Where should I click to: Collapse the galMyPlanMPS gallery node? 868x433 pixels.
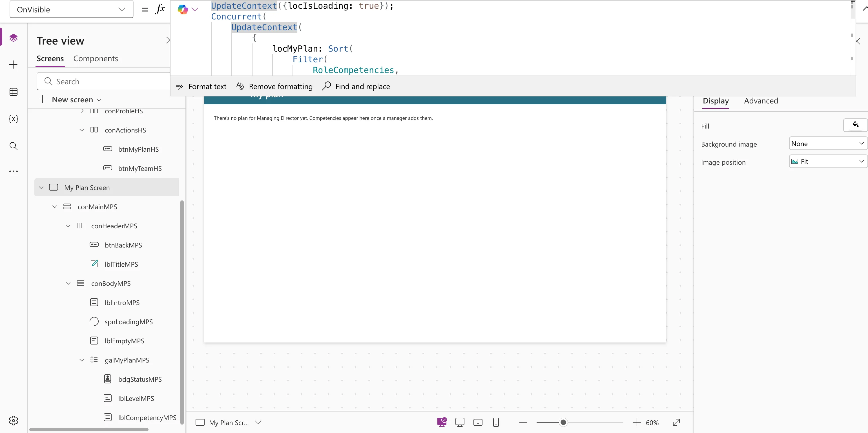pos(81,360)
